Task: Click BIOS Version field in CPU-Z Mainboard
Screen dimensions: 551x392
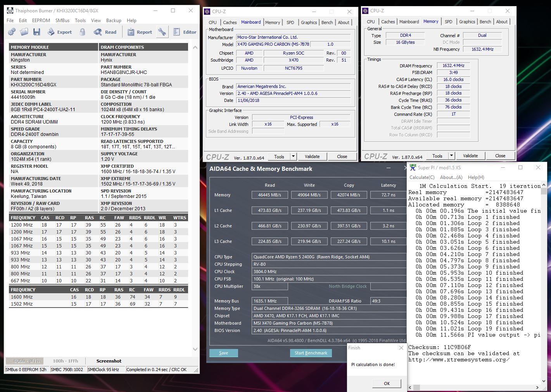Action: click(293, 93)
